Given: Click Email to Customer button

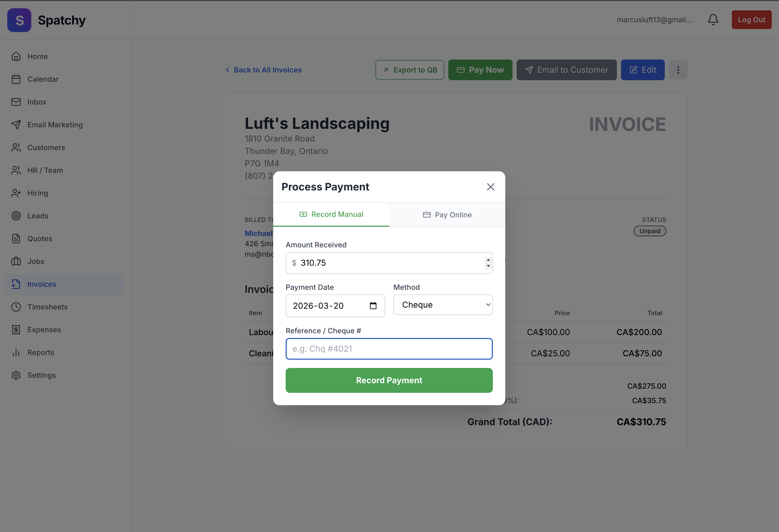Looking at the screenshot, I should pos(566,70).
